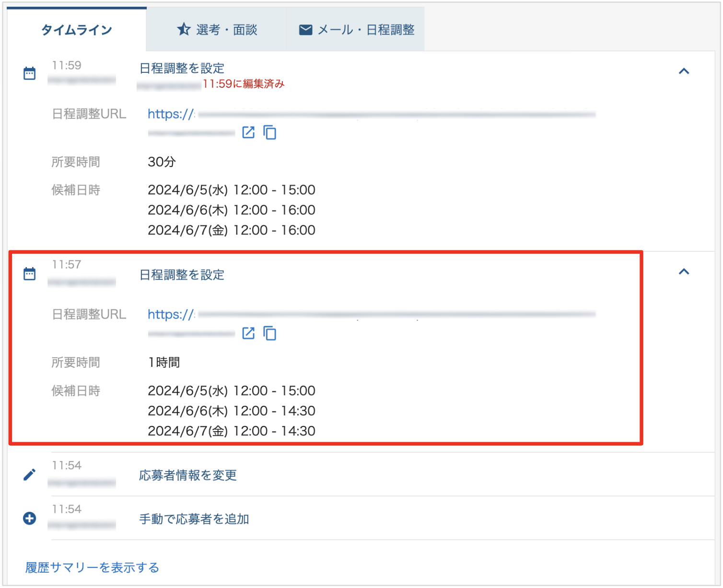Select the 応募者情報を変更 entry title
Screen dimensions: 723x588
tap(188, 475)
